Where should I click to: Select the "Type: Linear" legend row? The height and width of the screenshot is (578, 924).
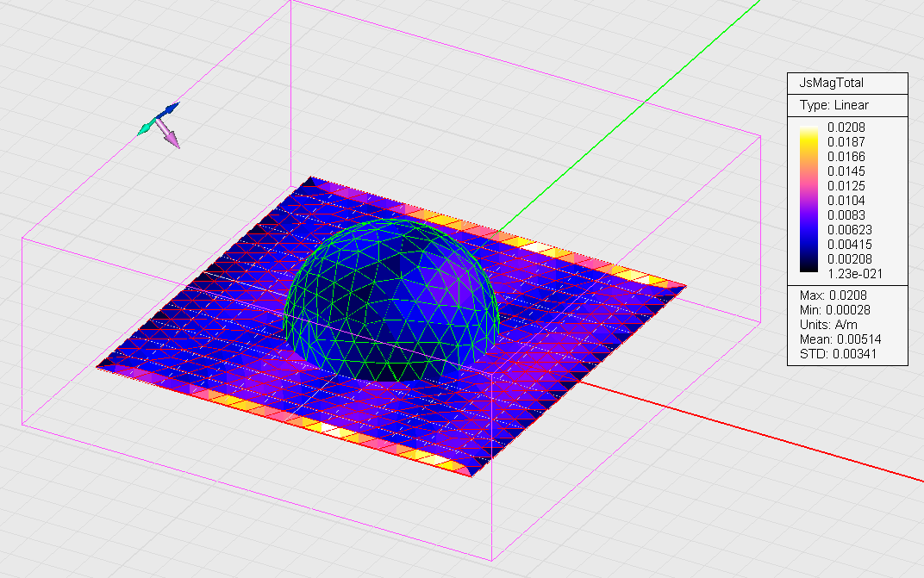click(x=834, y=105)
